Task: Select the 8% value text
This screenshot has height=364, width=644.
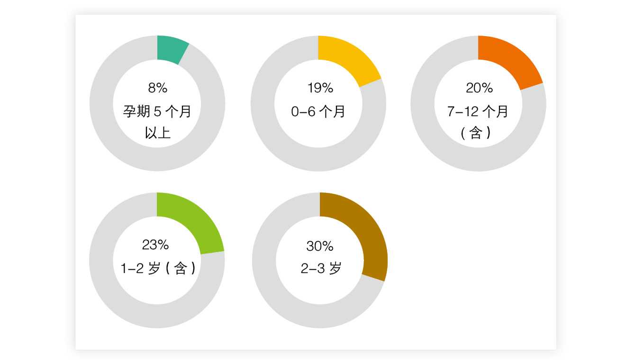Action: tap(157, 88)
